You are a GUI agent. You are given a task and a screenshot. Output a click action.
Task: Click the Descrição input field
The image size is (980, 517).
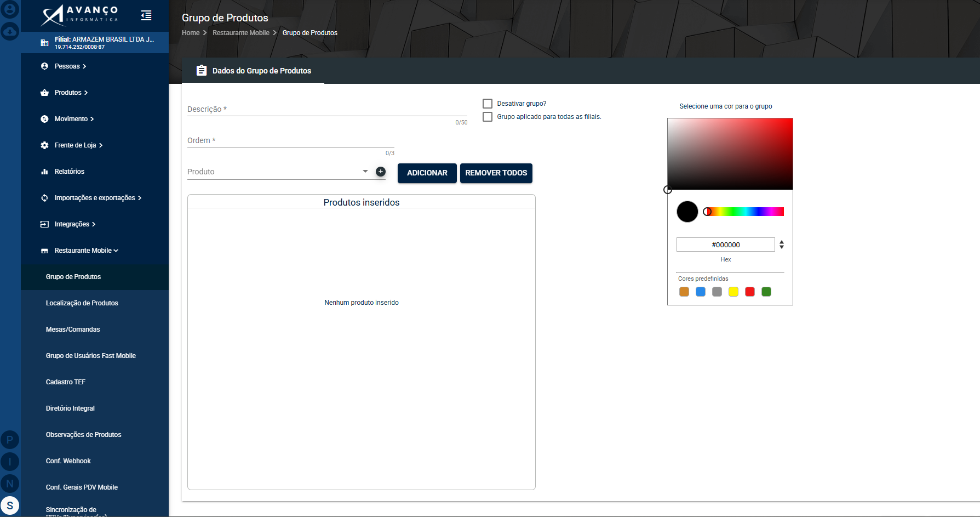pos(328,109)
